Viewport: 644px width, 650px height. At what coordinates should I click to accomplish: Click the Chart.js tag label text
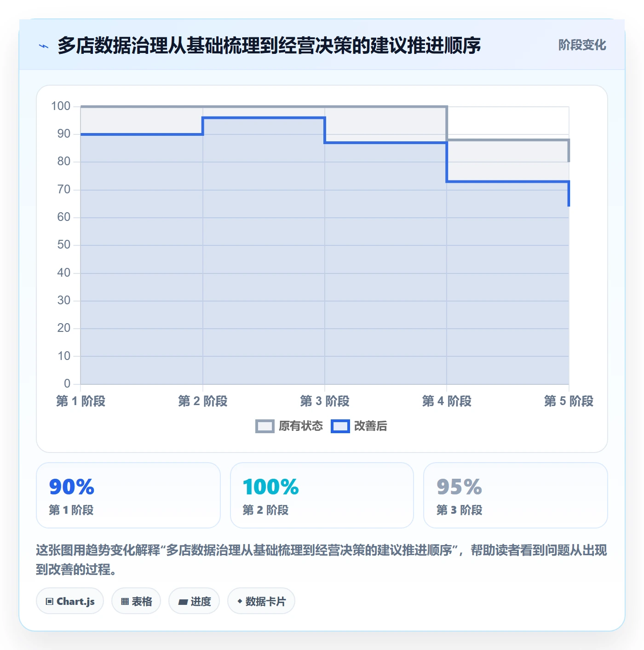pyautogui.click(x=75, y=601)
